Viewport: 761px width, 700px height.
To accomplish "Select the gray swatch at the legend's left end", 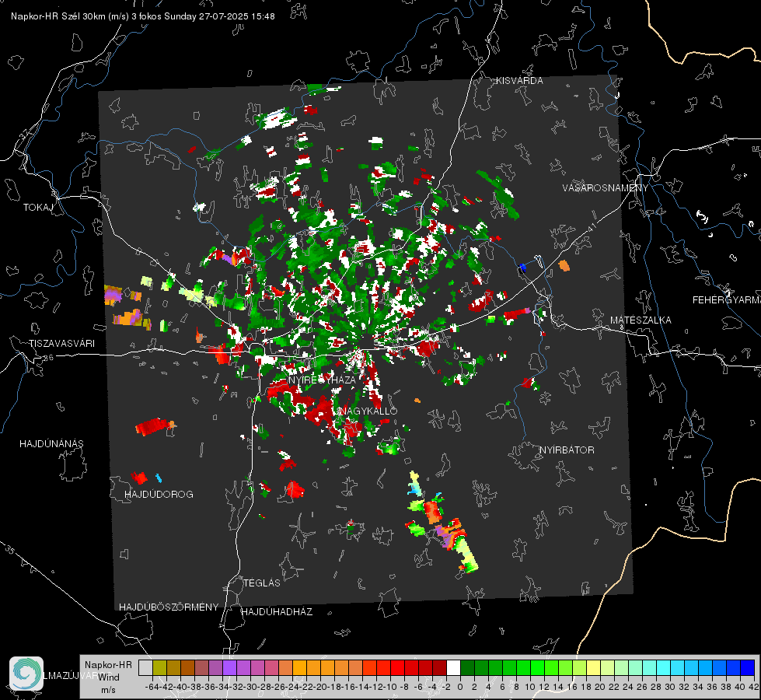I will pos(145,668).
